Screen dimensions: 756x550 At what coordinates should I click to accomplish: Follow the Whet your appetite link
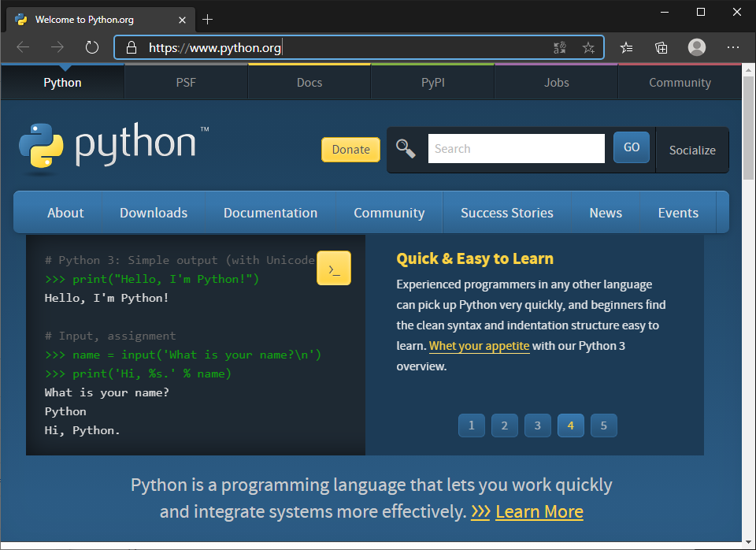click(480, 346)
